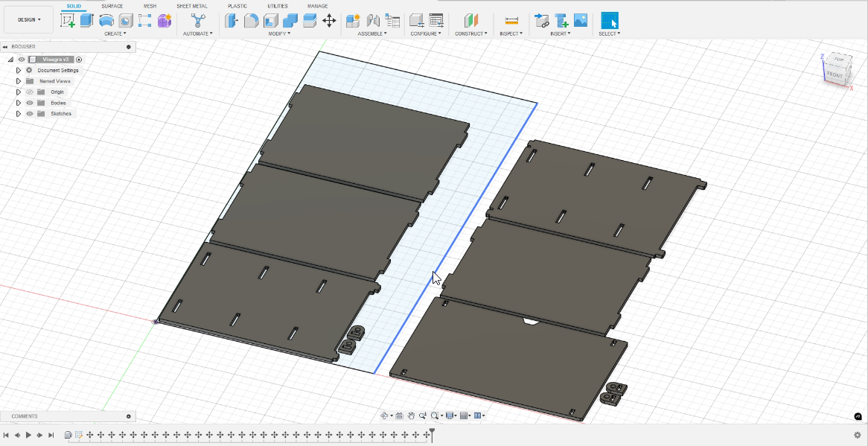Click the Change Parameters table icon

coord(436,21)
